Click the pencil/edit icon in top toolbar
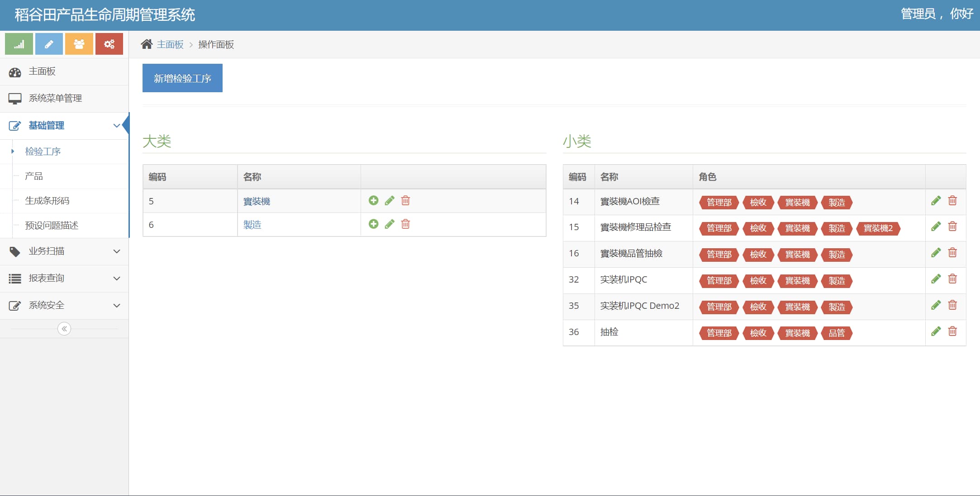 [x=49, y=44]
